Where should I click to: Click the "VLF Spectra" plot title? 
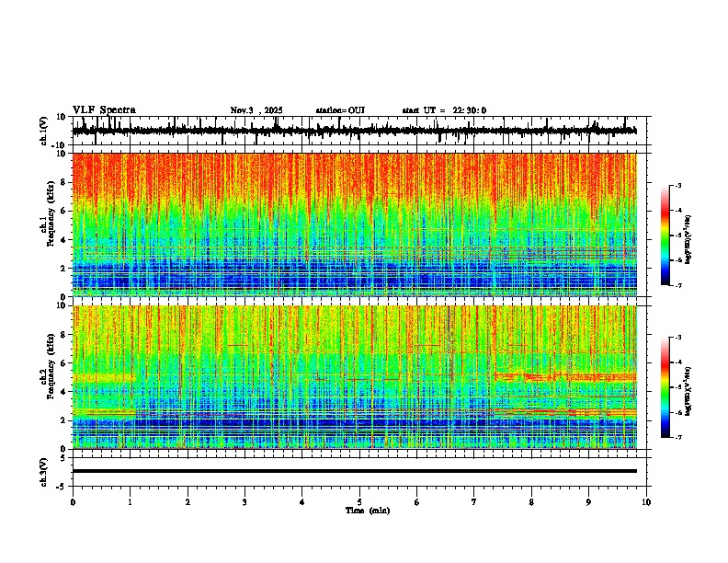104,110
